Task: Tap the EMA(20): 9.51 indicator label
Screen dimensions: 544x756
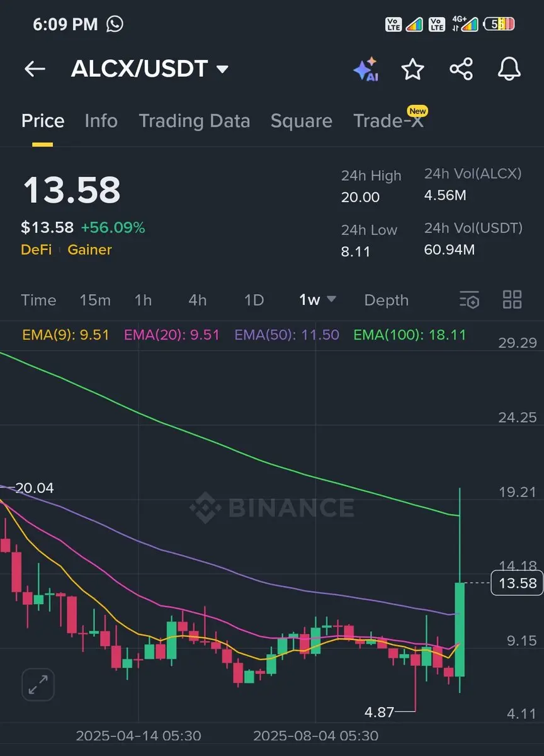Action: (x=172, y=335)
